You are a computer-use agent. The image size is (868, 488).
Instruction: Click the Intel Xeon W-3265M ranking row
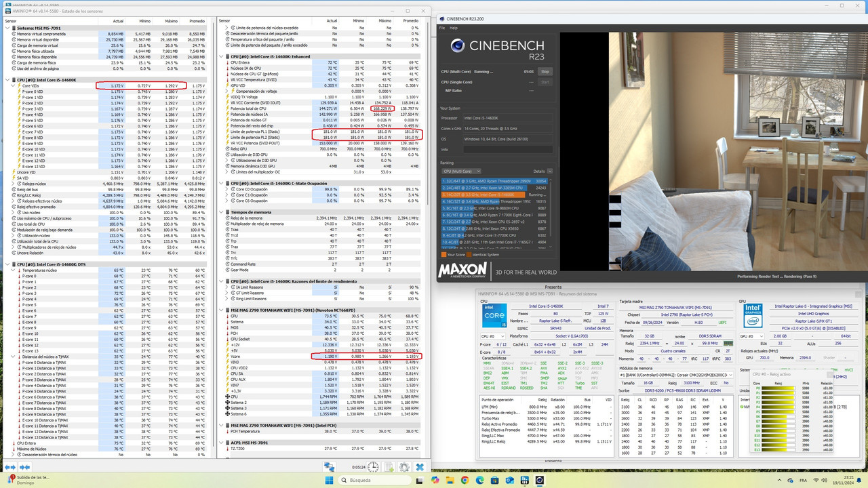point(494,188)
